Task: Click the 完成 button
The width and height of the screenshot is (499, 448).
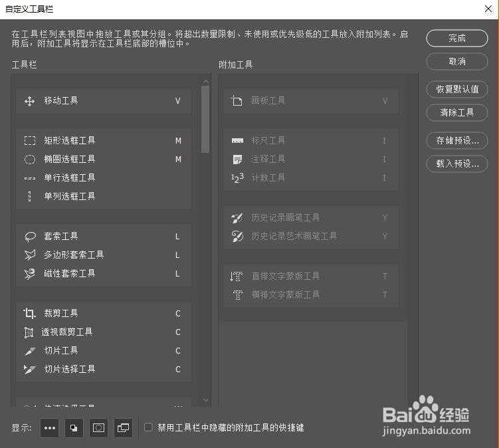Action: tap(457, 38)
